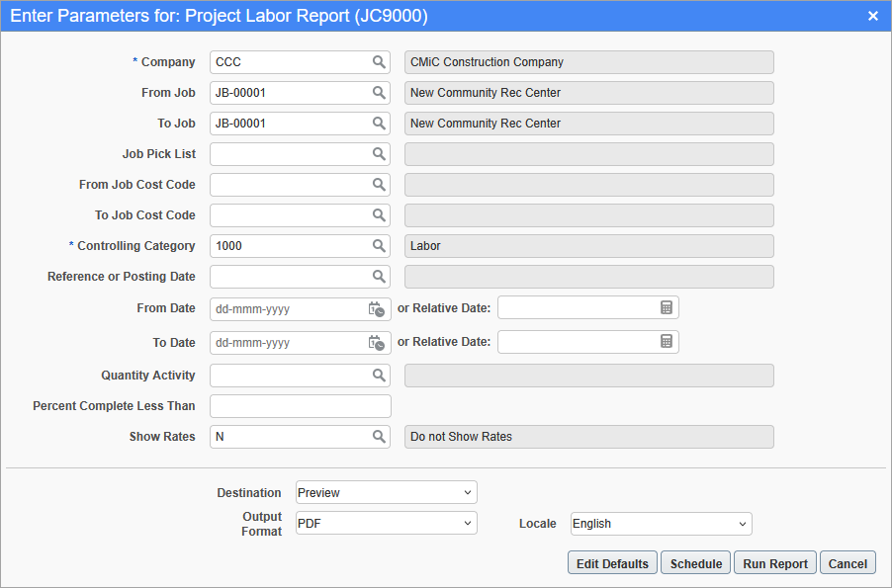Open Show Rates lookup magnifier
892x588 pixels.
point(379,437)
